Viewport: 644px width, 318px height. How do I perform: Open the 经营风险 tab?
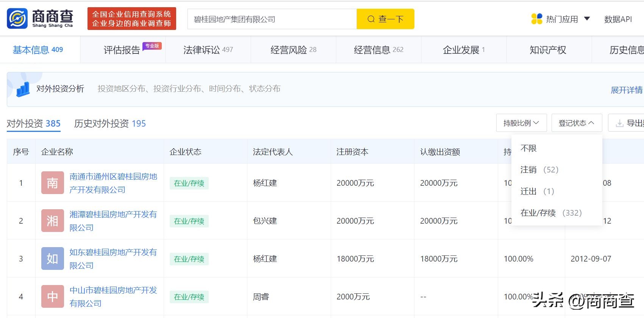coord(293,50)
